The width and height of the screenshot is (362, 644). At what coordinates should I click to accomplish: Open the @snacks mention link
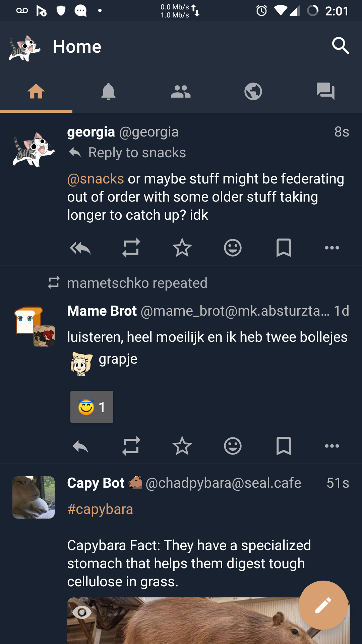tap(96, 179)
